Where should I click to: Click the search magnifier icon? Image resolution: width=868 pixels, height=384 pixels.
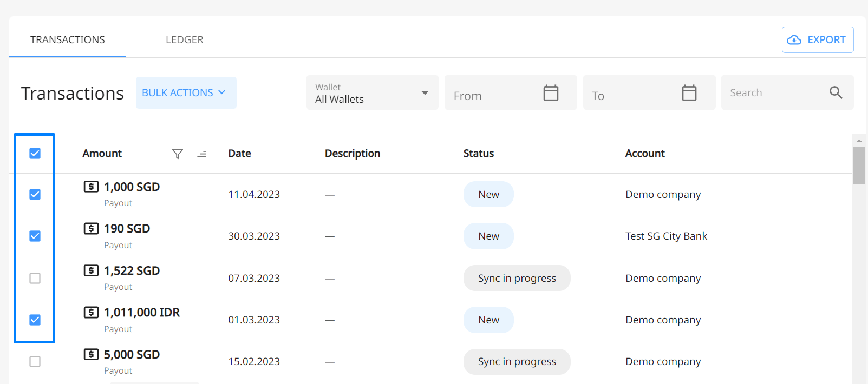pos(836,92)
